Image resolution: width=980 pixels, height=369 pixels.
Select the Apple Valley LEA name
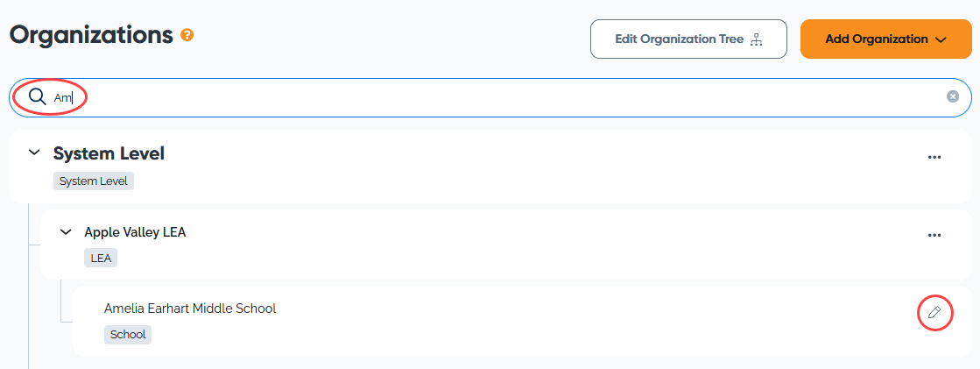(x=135, y=232)
